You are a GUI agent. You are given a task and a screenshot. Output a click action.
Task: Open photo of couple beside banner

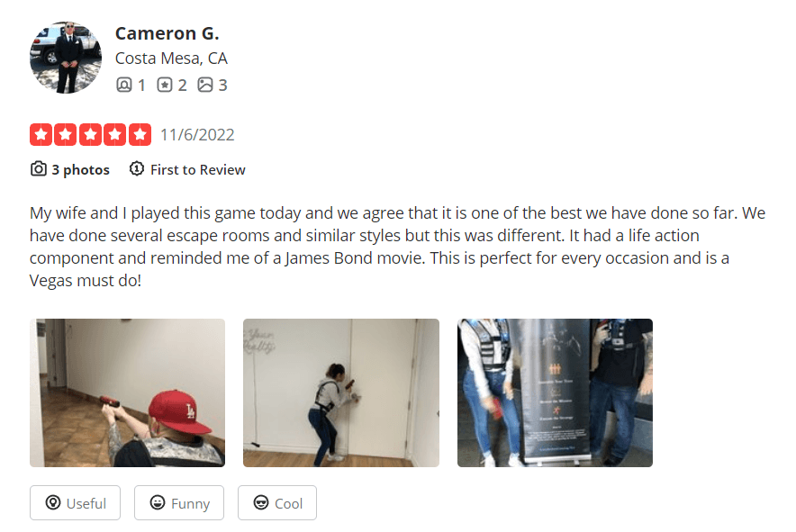click(x=555, y=392)
